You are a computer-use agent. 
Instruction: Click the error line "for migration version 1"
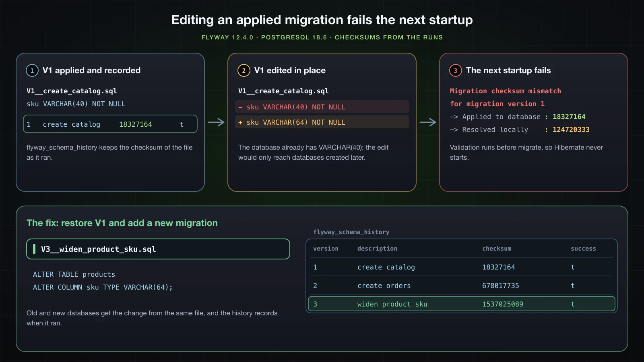(x=497, y=104)
